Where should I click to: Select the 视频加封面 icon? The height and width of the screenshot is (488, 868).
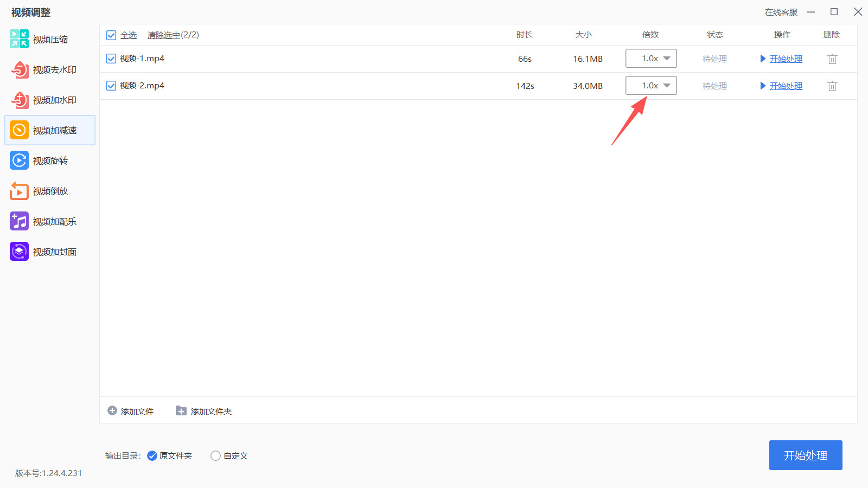pyautogui.click(x=19, y=252)
